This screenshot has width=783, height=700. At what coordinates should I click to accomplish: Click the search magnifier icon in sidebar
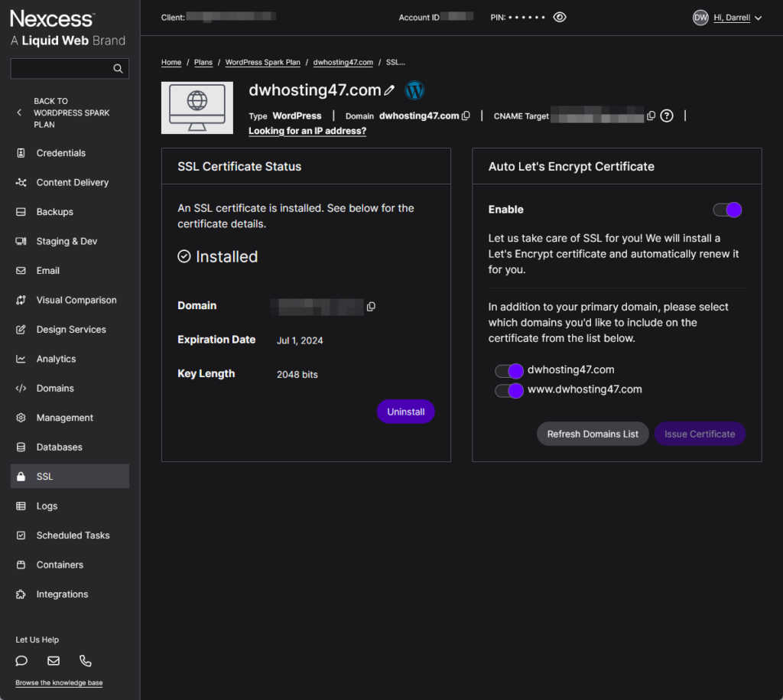click(118, 68)
